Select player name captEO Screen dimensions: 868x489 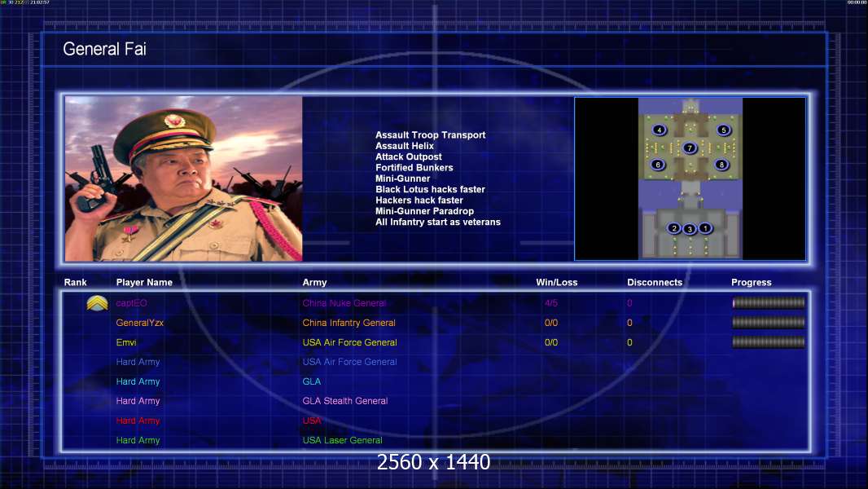pyautogui.click(x=131, y=303)
